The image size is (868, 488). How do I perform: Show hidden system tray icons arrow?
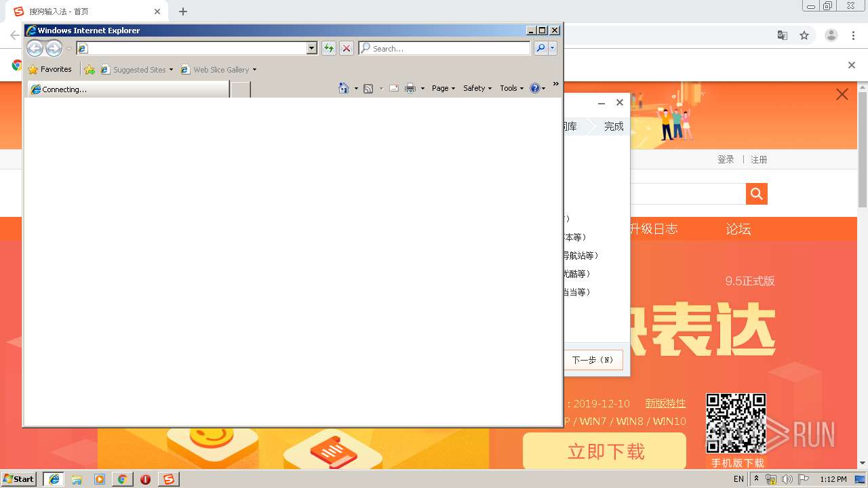(x=757, y=479)
